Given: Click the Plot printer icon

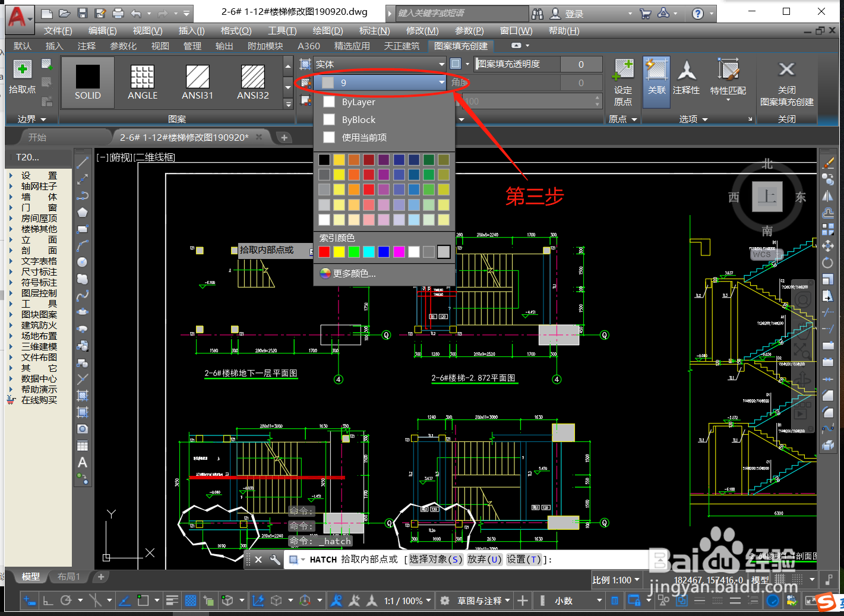Looking at the screenshot, I should click(118, 13).
